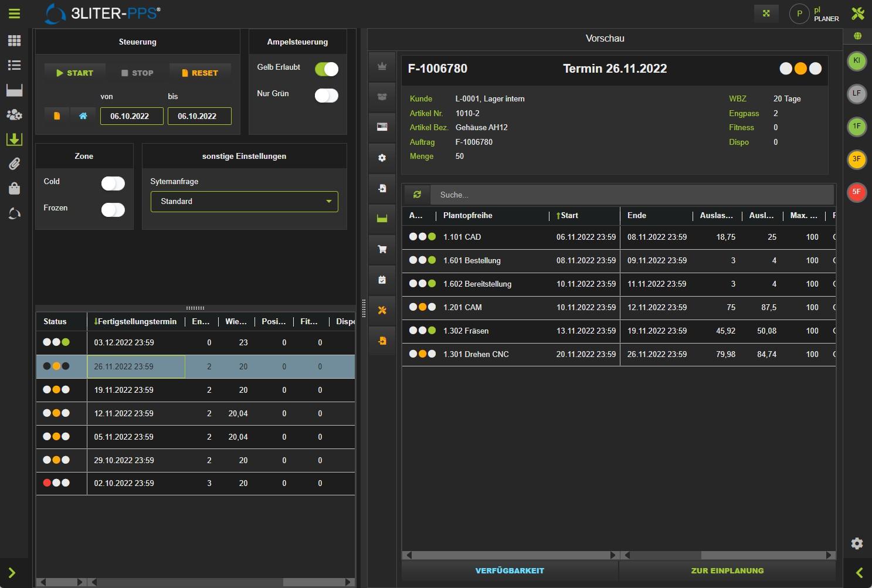Select the green download-tray sidebar icon
872x588 pixels.
[x=14, y=139]
